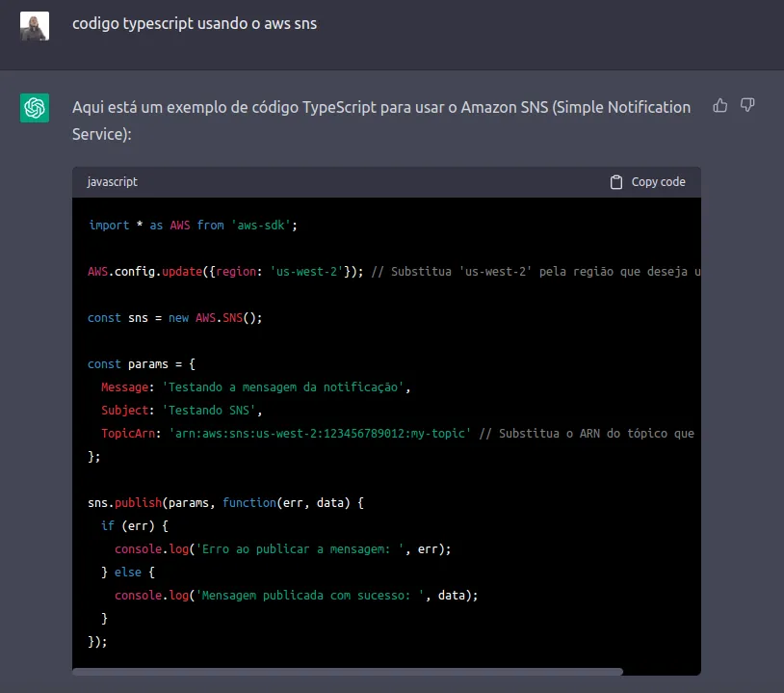
Task: Click the "const params = {" line
Action: (x=142, y=364)
